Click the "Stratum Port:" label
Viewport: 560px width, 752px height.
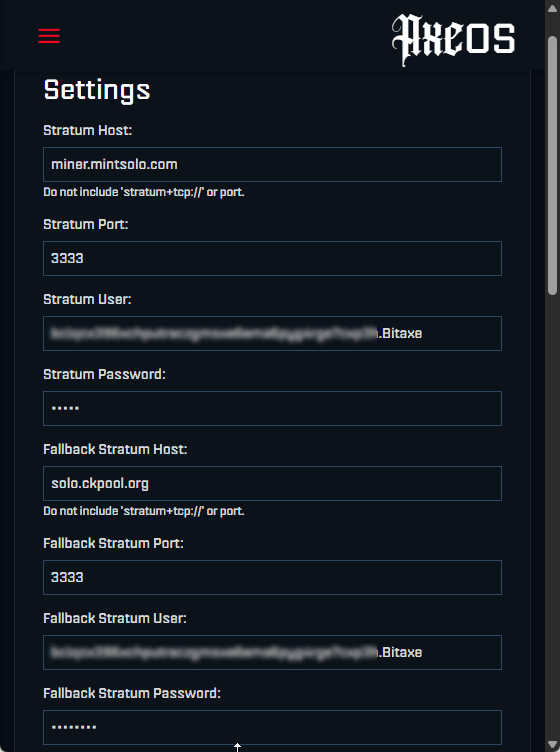(x=86, y=224)
